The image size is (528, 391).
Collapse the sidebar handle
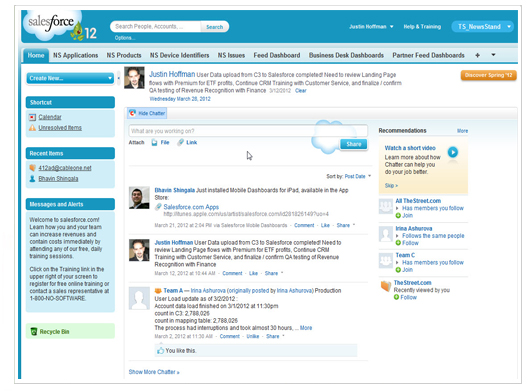click(x=119, y=78)
